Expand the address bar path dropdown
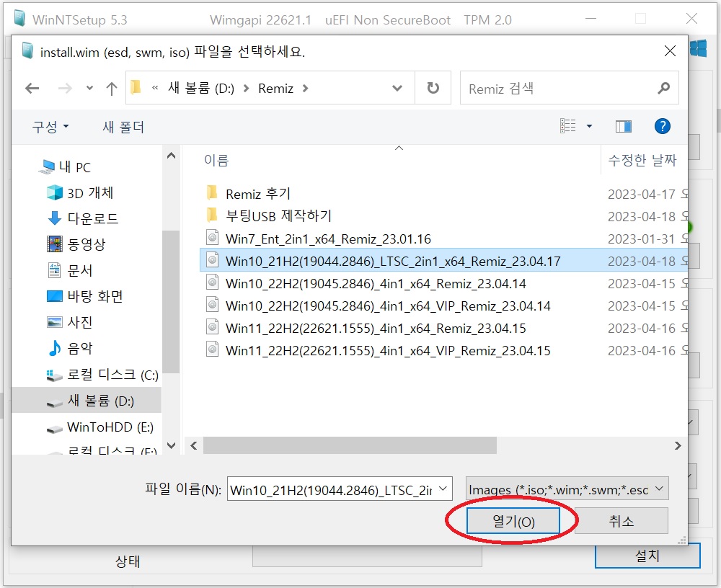The image size is (721, 588). [x=397, y=88]
